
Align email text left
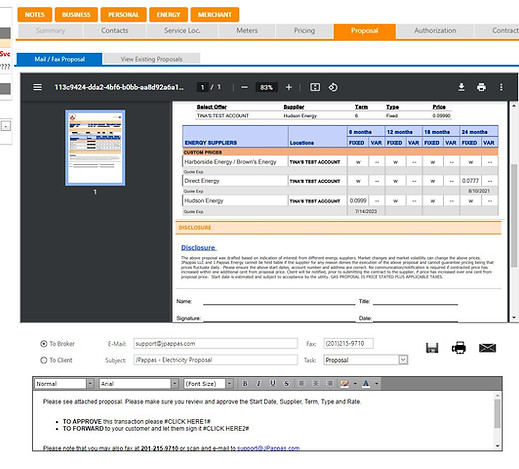(x=301, y=384)
